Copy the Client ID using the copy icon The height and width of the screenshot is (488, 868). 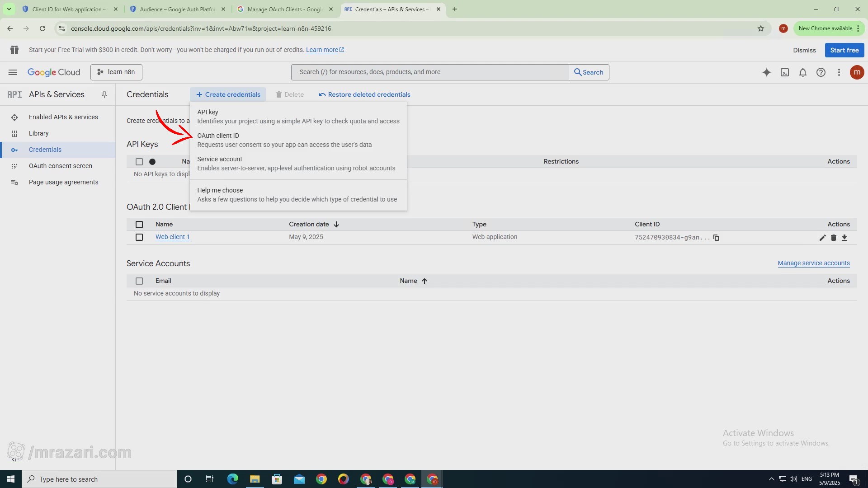(716, 238)
